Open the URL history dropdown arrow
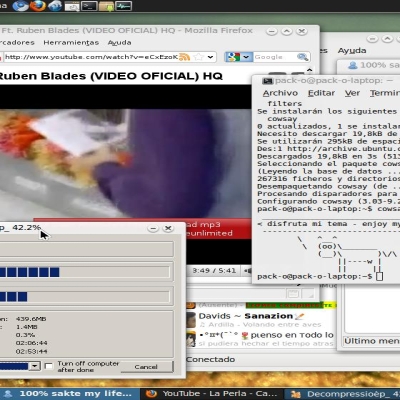This screenshot has height=400, width=400. [210, 57]
